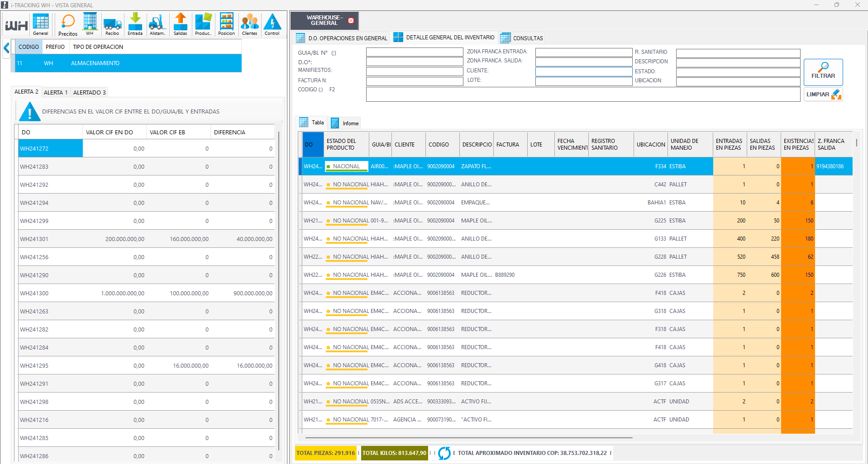
Task: Collapse the left panel with blue chevron
Action: (7, 48)
